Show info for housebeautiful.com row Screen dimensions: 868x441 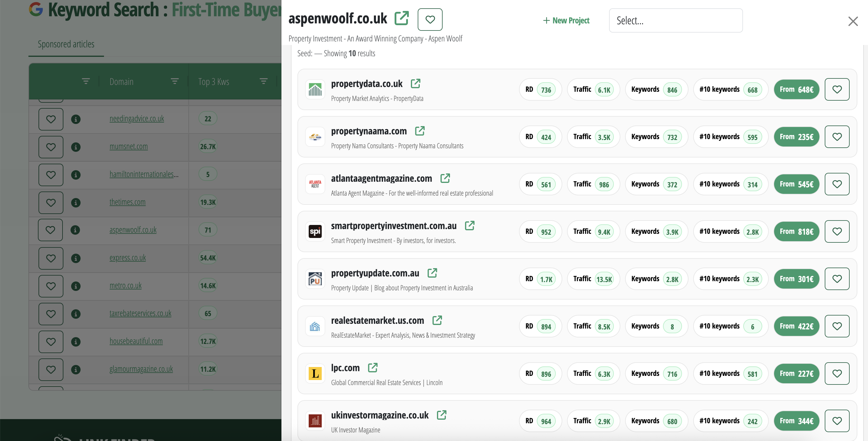tap(76, 342)
